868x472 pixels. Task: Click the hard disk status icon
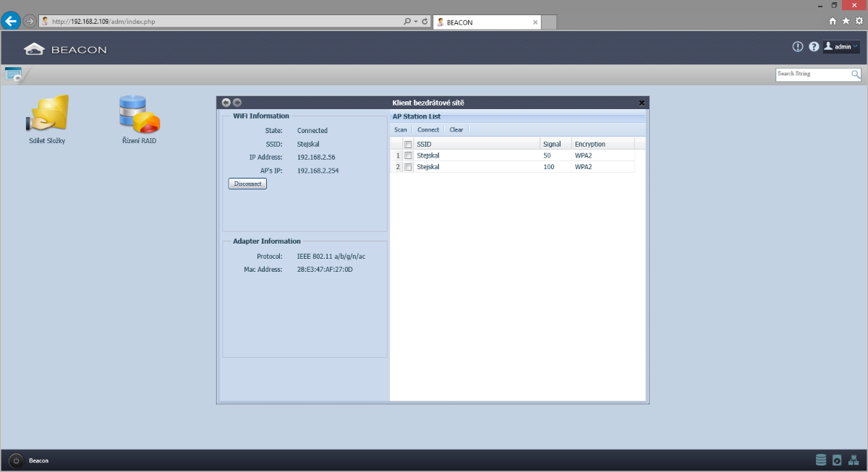pos(837,460)
